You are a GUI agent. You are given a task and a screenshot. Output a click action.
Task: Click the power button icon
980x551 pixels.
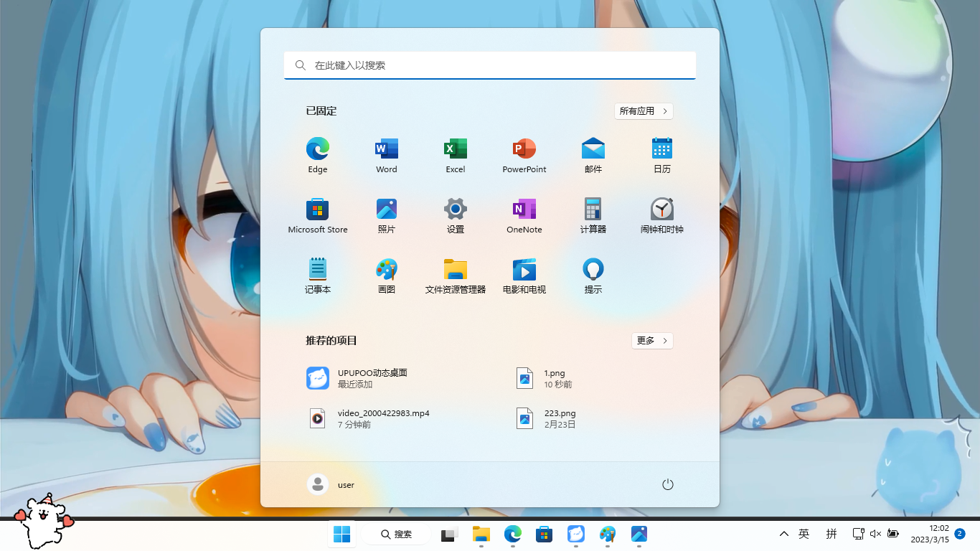coord(668,484)
